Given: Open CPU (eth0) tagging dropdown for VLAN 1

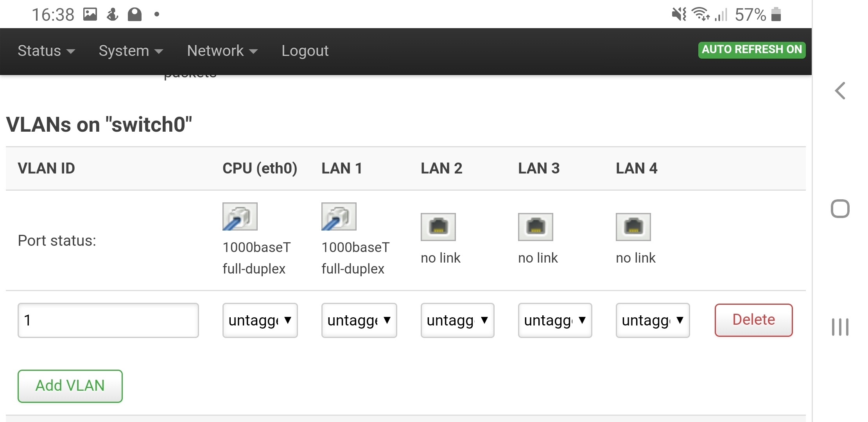Looking at the screenshot, I should (x=260, y=320).
